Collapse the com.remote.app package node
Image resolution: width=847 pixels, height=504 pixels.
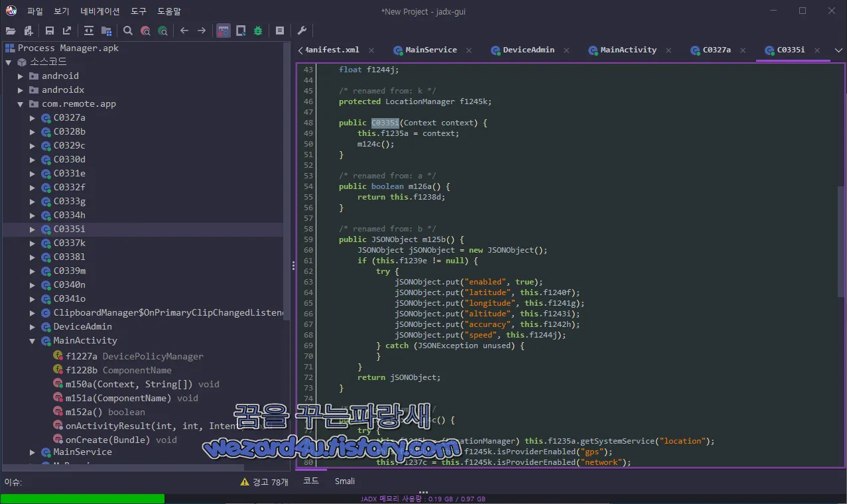point(21,104)
